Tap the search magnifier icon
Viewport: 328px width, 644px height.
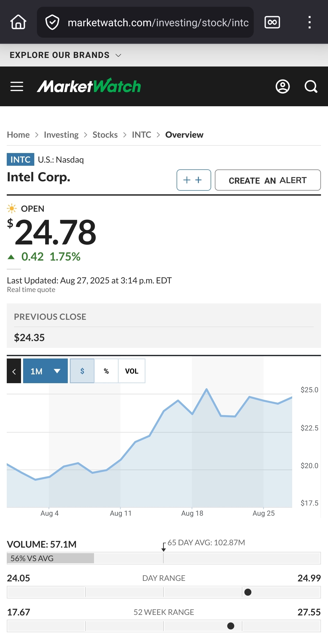(311, 87)
